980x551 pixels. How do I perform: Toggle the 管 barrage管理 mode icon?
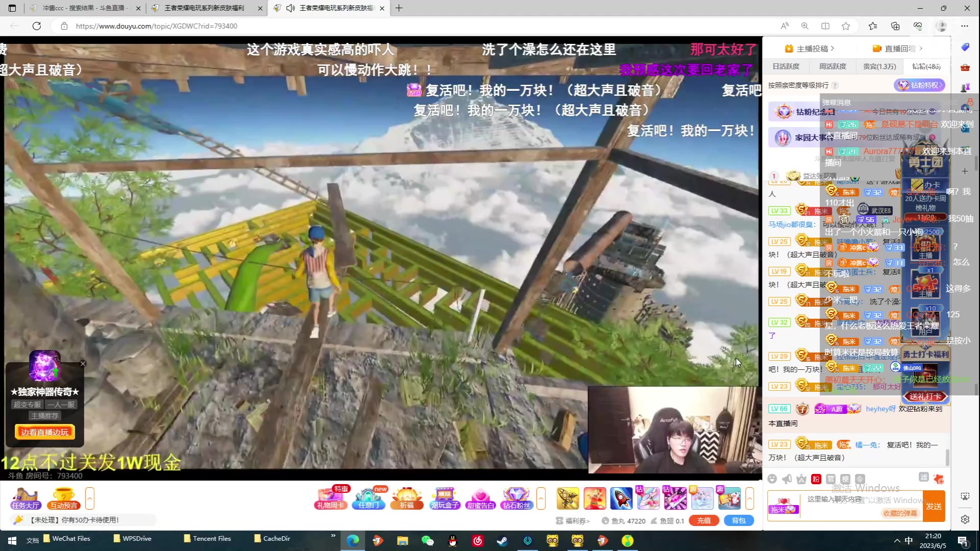point(831,479)
